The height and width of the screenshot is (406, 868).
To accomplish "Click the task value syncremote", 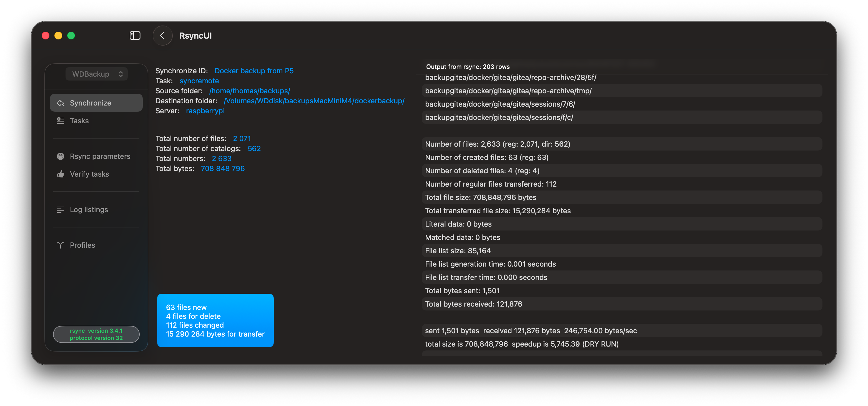I will pyautogui.click(x=199, y=81).
